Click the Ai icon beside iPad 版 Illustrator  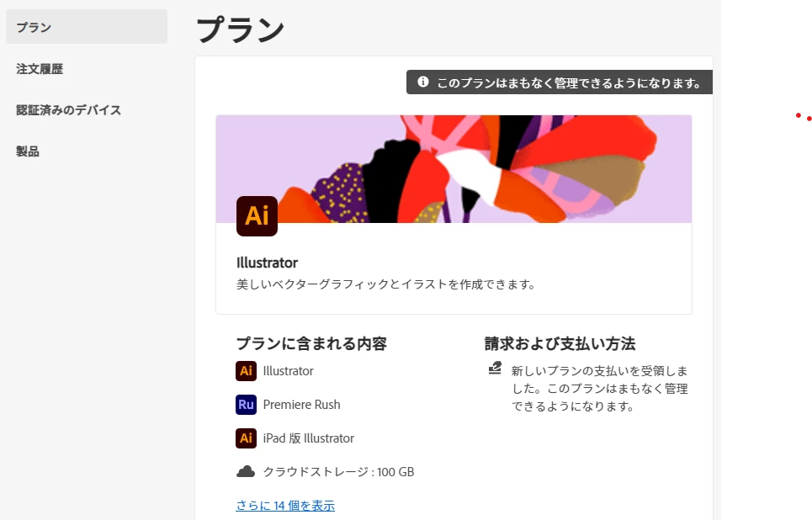tap(246, 438)
